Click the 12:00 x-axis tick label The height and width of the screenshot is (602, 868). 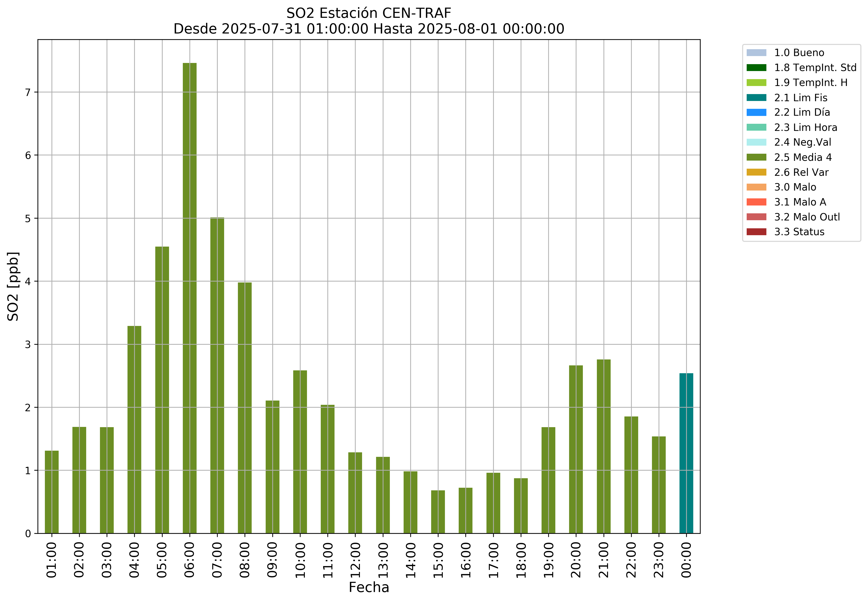[x=355, y=560]
